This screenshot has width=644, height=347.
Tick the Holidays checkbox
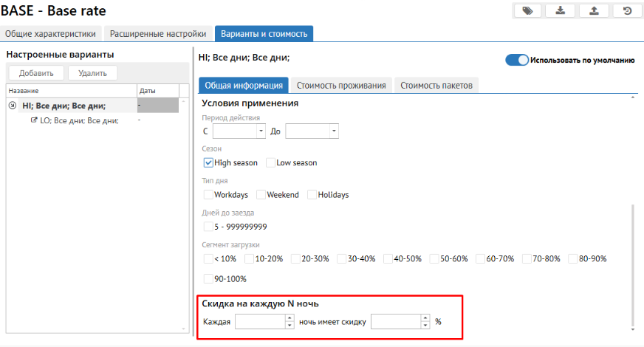(312, 195)
